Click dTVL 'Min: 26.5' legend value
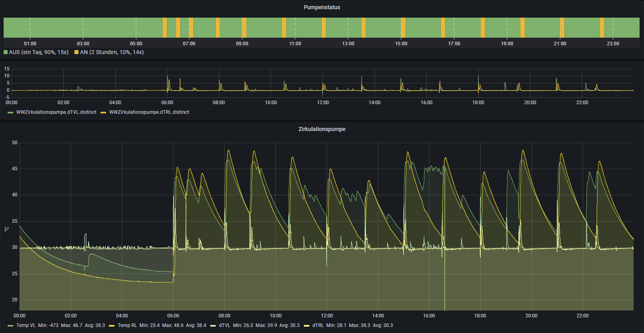This screenshot has width=644, height=333. click(243, 325)
